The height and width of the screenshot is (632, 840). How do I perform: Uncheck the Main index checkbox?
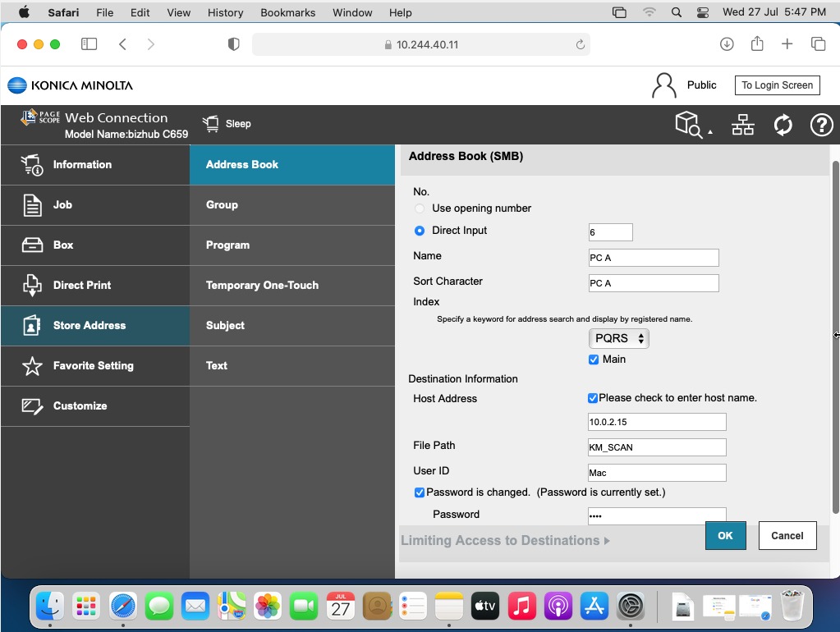pos(594,360)
